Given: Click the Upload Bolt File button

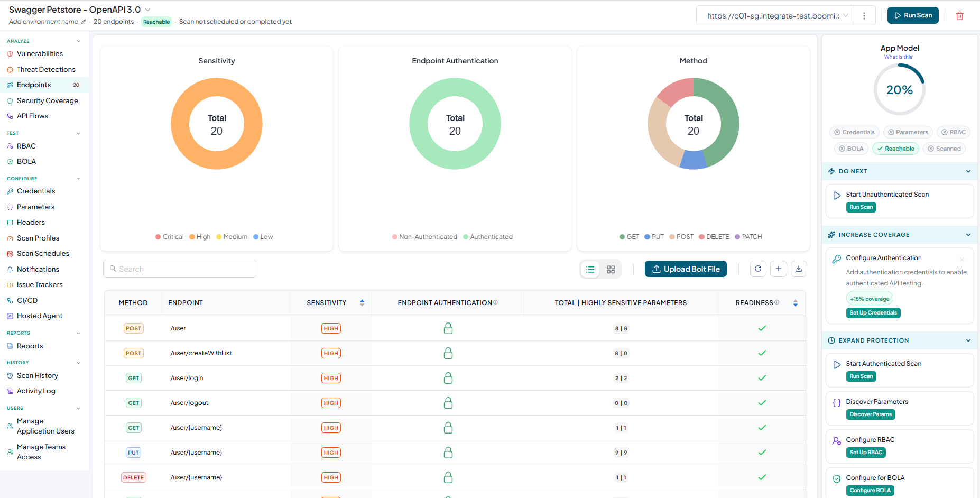Looking at the screenshot, I should [686, 269].
